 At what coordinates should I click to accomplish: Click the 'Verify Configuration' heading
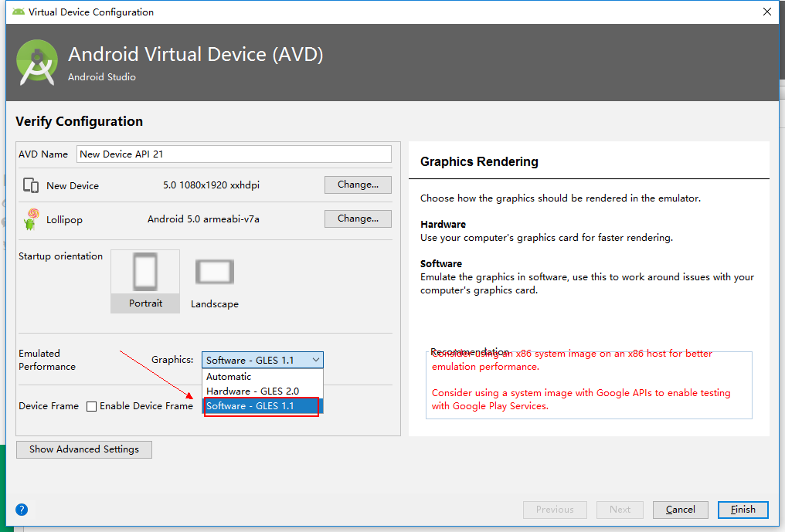(x=79, y=122)
